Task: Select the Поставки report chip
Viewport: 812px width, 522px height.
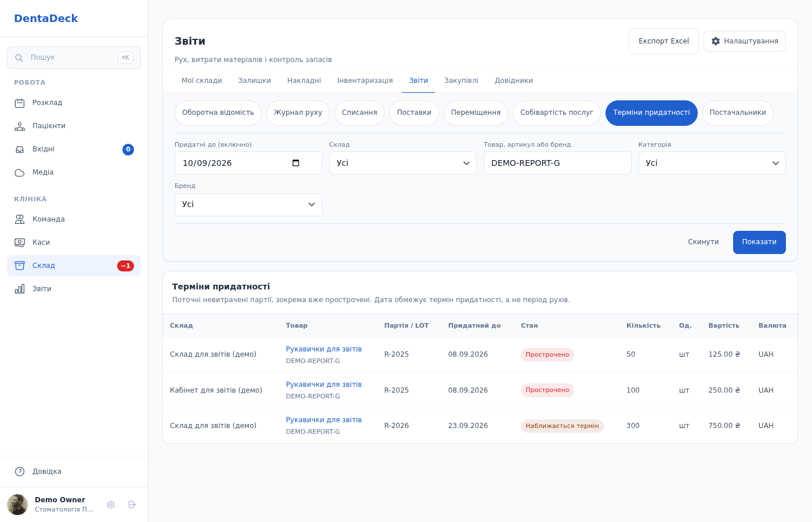Action: (x=414, y=113)
